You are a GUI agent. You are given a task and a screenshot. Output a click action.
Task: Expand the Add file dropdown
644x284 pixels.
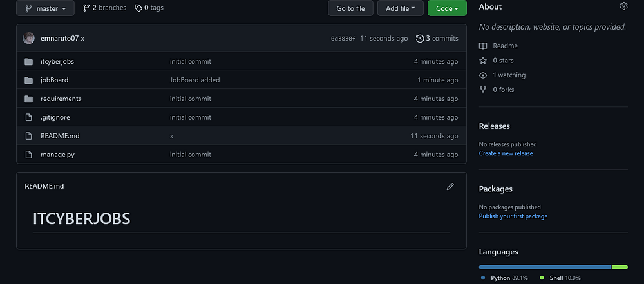(x=401, y=8)
